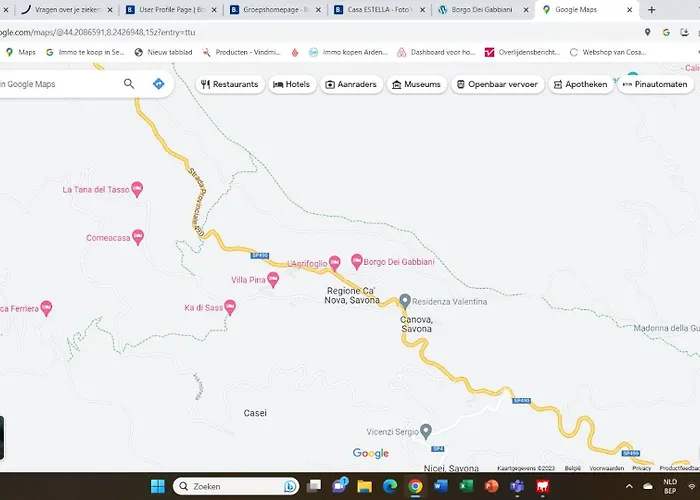This screenshot has width=700, height=500.
Task: Select the Comeacasa hotel pin
Action: pyautogui.click(x=138, y=238)
